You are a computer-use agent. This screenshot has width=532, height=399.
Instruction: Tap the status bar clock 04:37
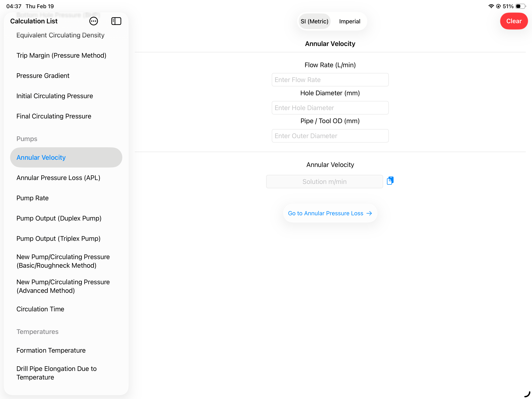[x=14, y=6]
